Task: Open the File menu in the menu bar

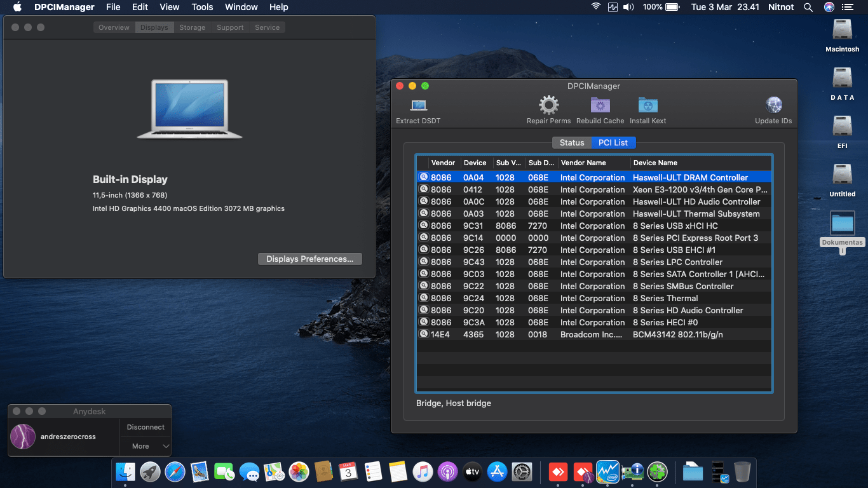Action: [x=113, y=7]
